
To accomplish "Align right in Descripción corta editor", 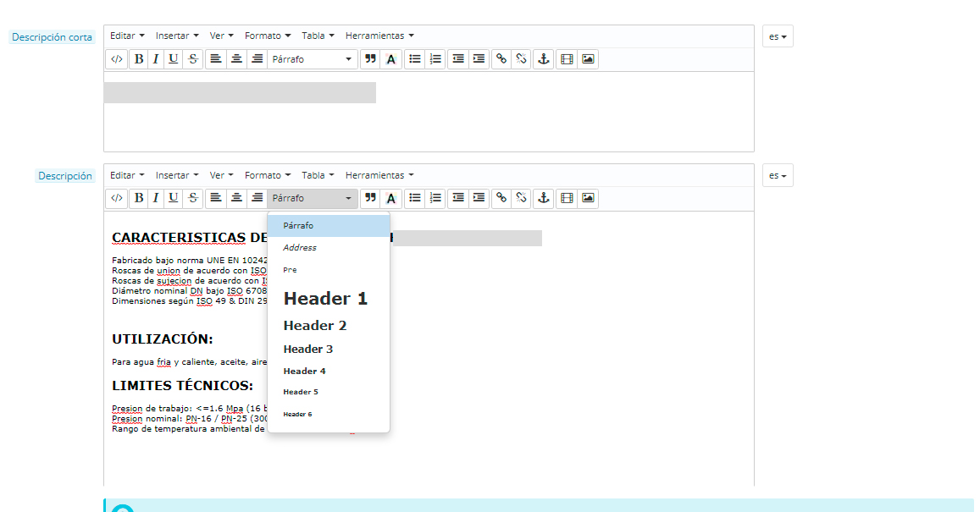I will coord(257,59).
